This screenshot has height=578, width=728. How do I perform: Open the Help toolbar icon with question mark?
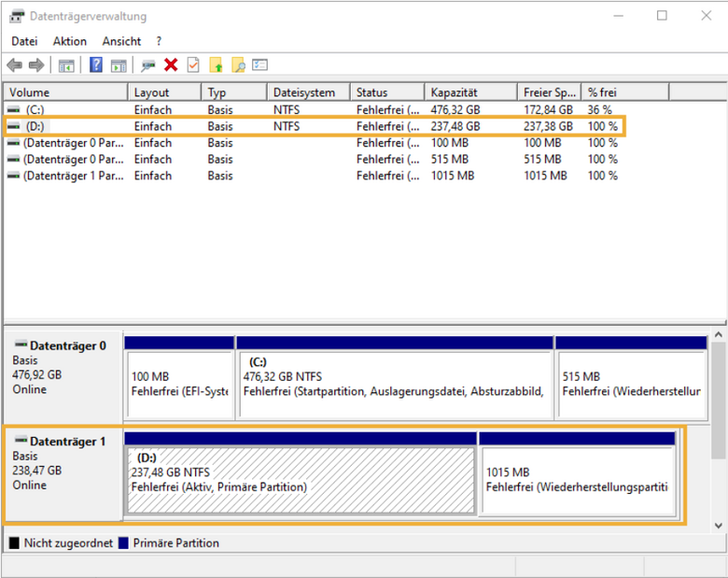pyautogui.click(x=95, y=65)
